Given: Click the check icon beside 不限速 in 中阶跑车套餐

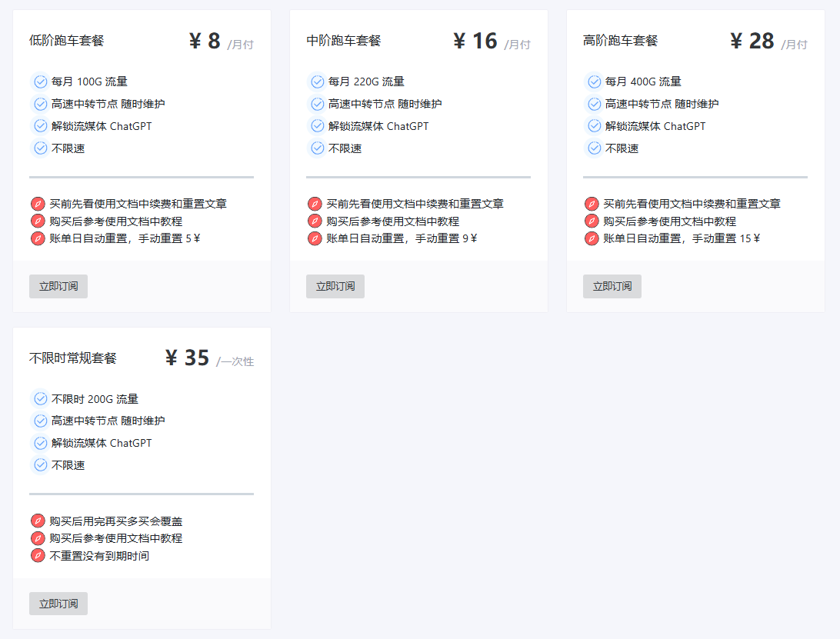Looking at the screenshot, I should [x=317, y=148].
